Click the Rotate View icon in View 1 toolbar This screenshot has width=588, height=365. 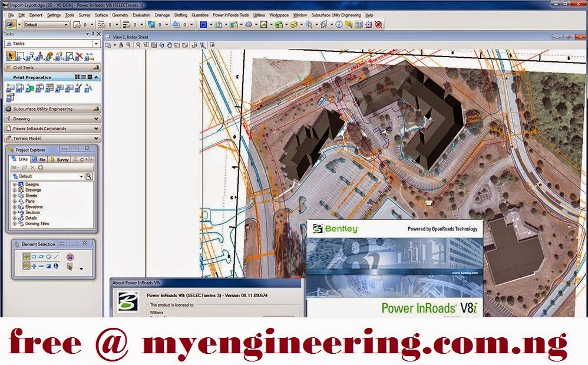[161, 45]
